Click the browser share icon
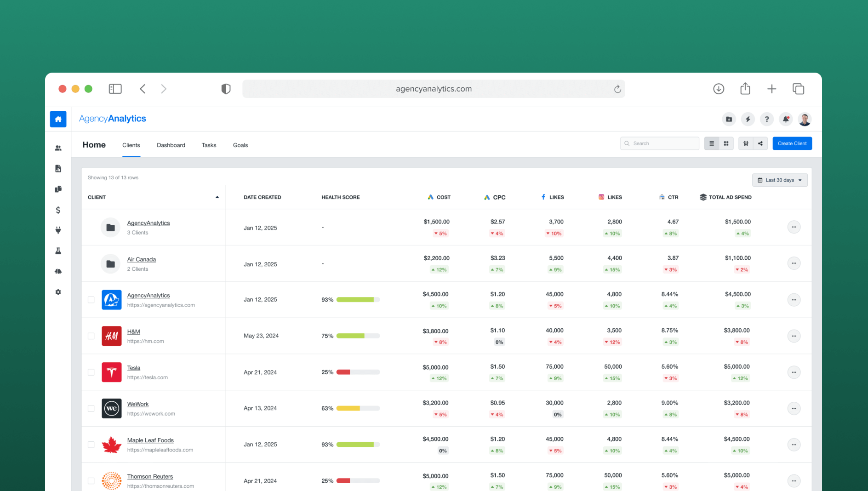Viewport: 868px width, 491px height. point(745,89)
